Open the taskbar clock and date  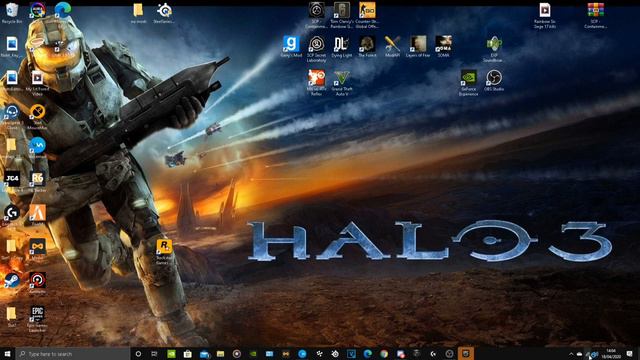611,353
